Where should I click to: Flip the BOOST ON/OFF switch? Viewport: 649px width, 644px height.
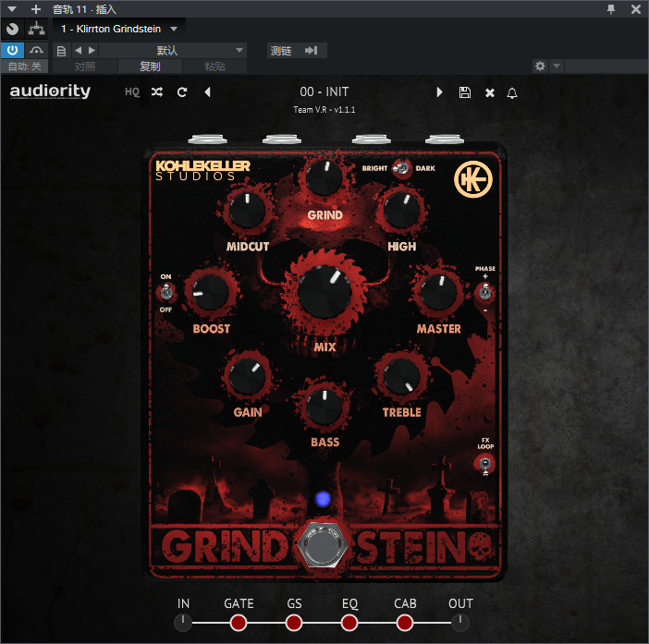[x=166, y=292]
